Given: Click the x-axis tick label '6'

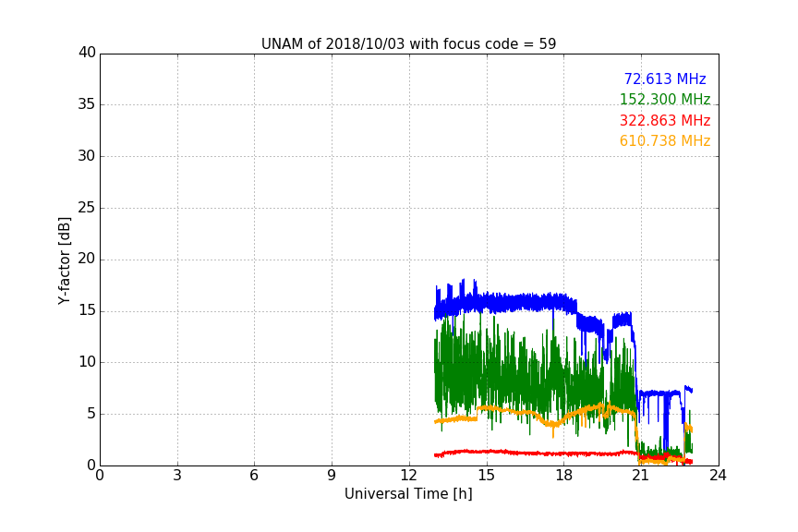Looking at the screenshot, I should (x=255, y=476).
